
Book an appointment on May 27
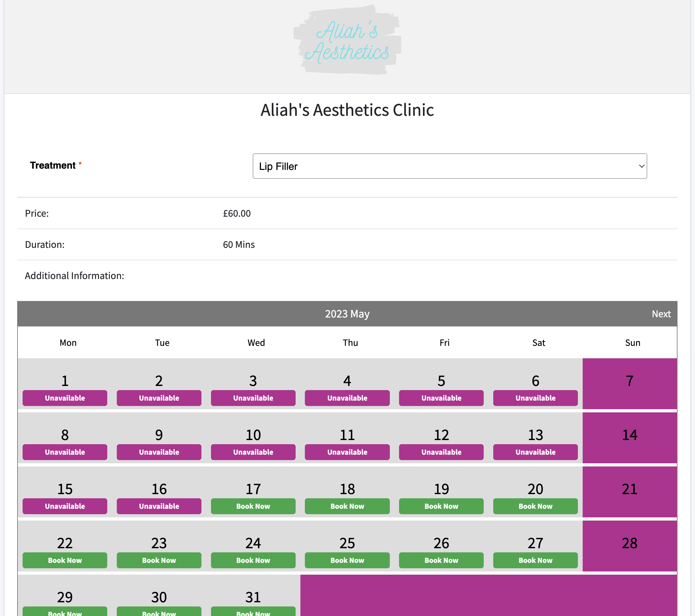pyautogui.click(x=535, y=560)
